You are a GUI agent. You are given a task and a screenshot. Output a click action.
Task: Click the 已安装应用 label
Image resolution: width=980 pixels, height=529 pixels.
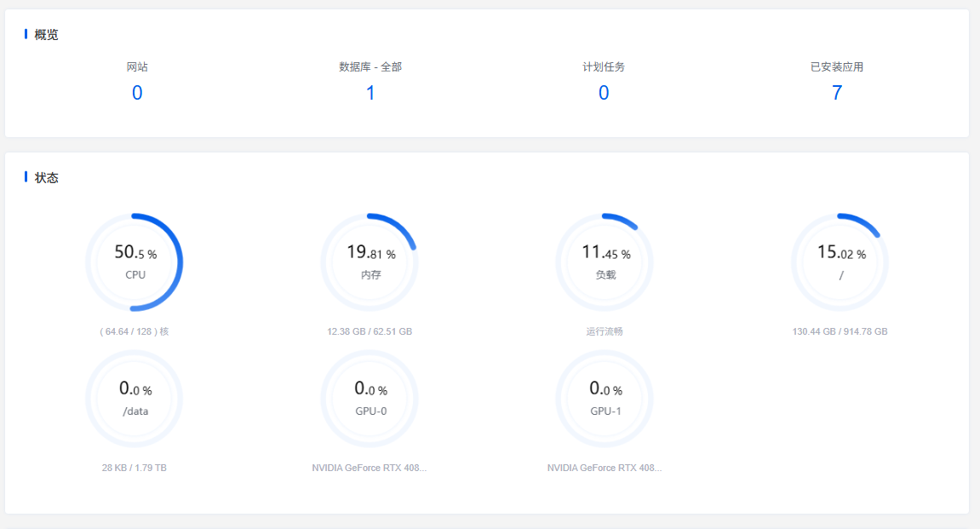[837, 67]
